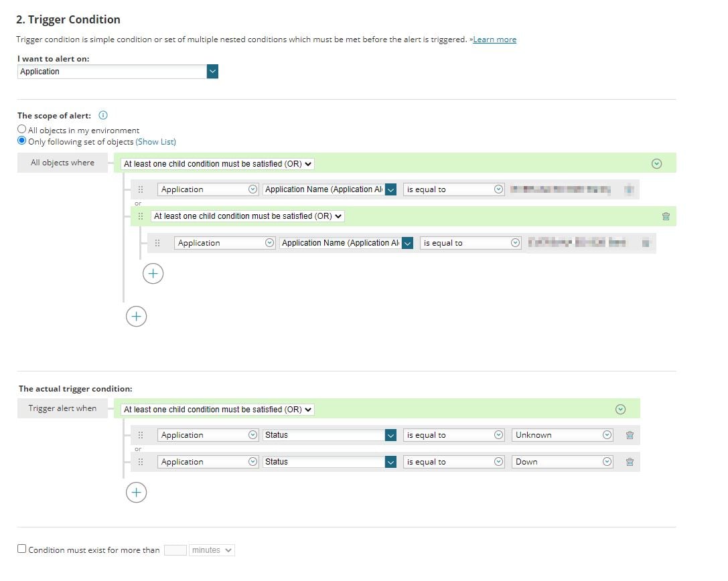Expand the trigger condition group chevron
The image size is (728, 581).
(x=620, y=409)
